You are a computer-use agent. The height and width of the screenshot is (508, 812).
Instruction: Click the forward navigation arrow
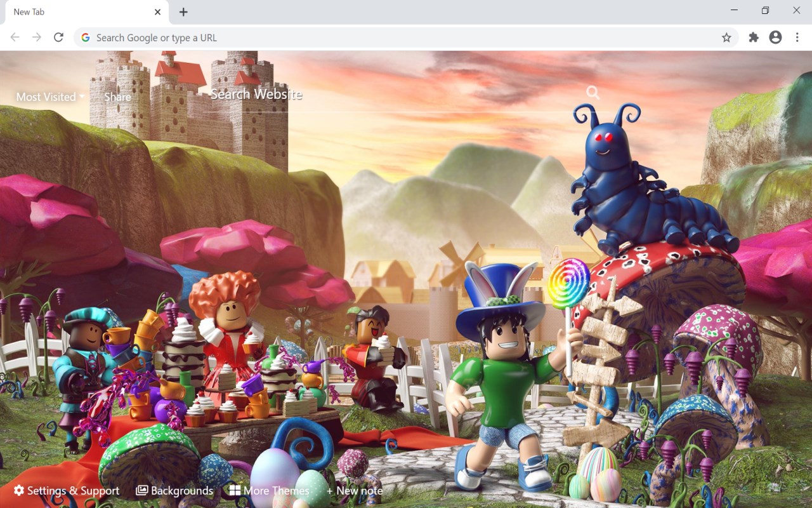coord(37,37)
